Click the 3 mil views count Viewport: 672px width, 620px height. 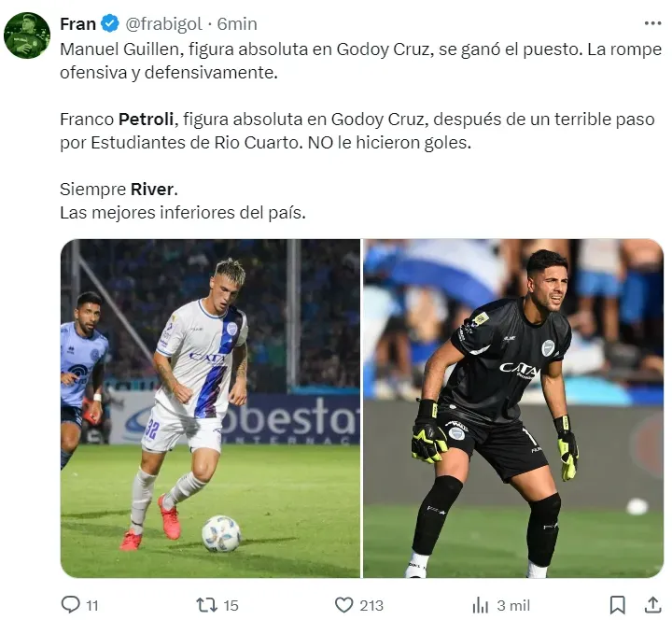pos(513,605)
